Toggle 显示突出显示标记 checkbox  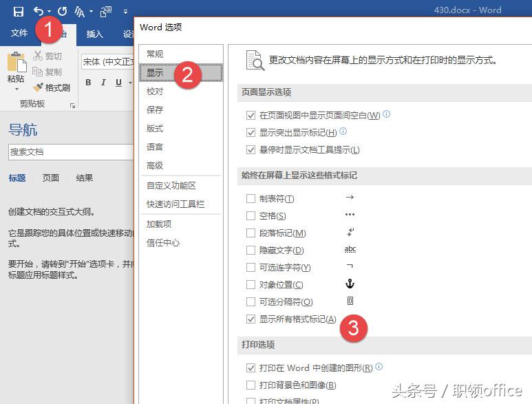coord(251,132)
